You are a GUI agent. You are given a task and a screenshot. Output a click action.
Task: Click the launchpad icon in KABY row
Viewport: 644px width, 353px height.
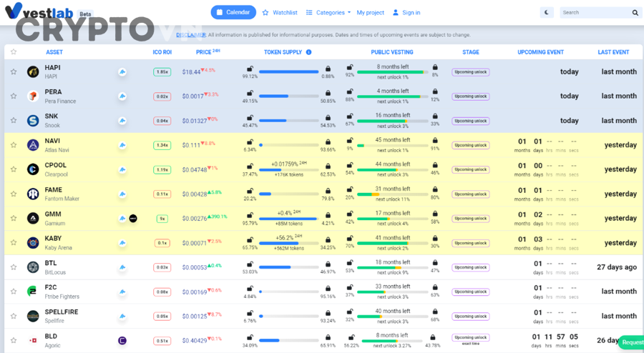pos(122,243)
